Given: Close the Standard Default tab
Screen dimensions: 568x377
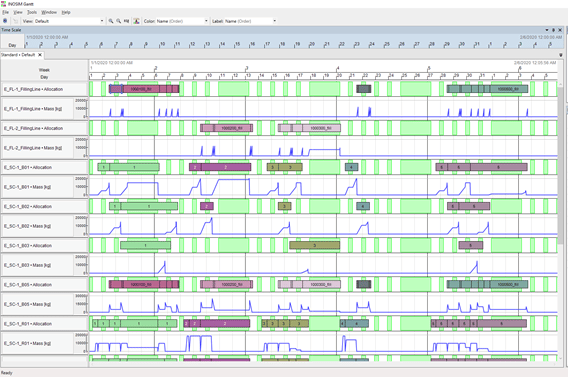Looking at the screenshot, I should [40, 55].
